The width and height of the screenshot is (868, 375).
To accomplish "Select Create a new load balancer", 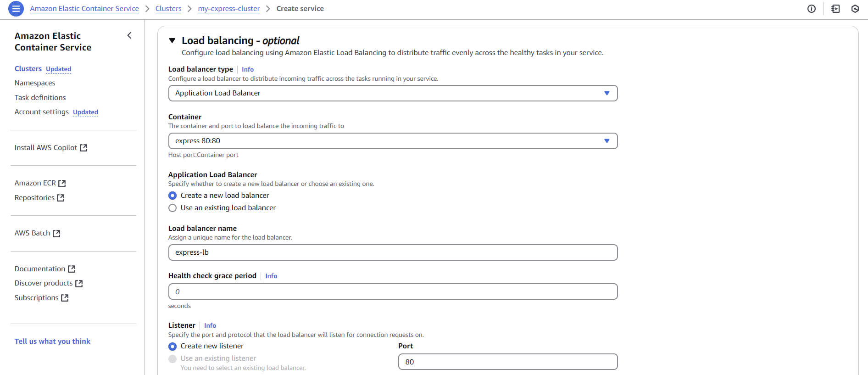I will coord(172,196).
